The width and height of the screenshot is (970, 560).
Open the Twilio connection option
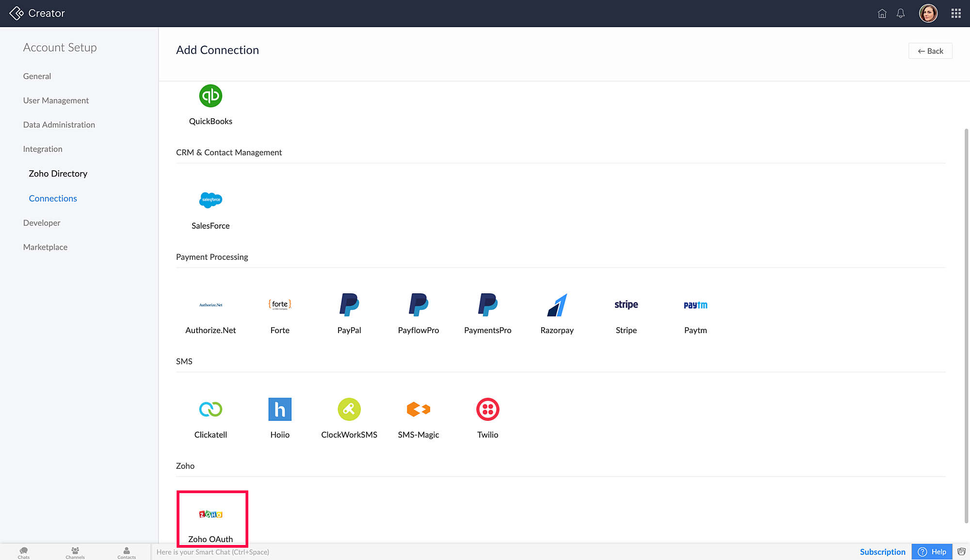(x=488, y=409)
